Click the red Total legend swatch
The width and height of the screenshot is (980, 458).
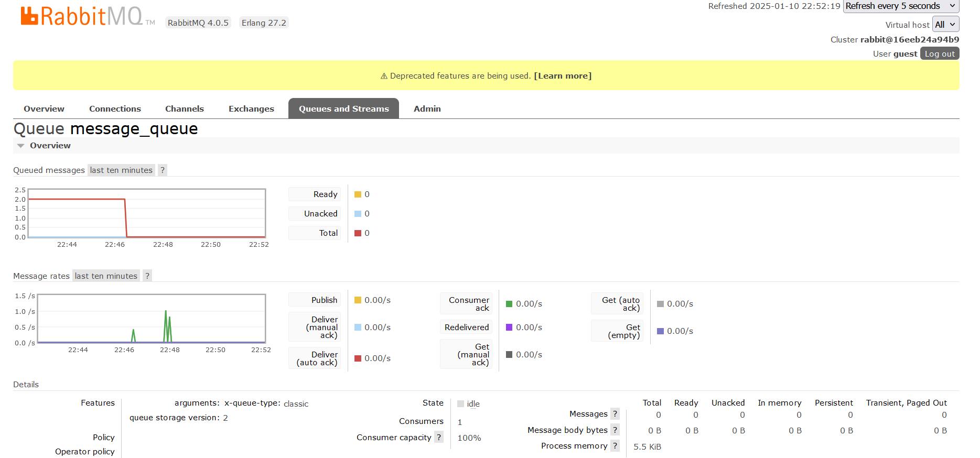[x=358, y=233]
